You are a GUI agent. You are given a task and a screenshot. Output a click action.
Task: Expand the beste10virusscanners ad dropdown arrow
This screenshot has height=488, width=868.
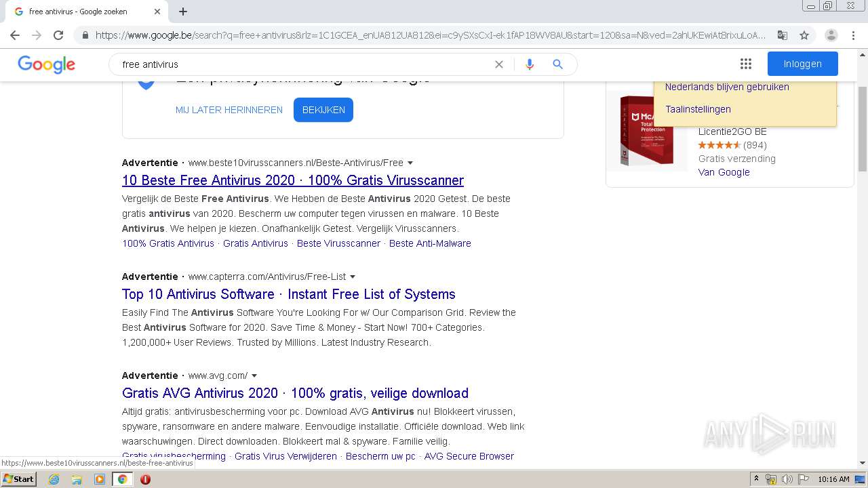410,163
